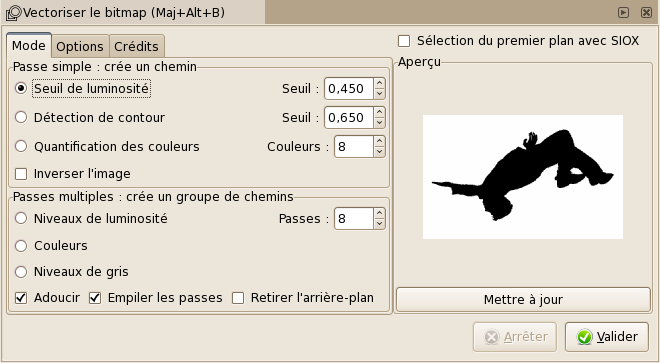Uncheck the Adoucir checkbox

tap(21, 298)
